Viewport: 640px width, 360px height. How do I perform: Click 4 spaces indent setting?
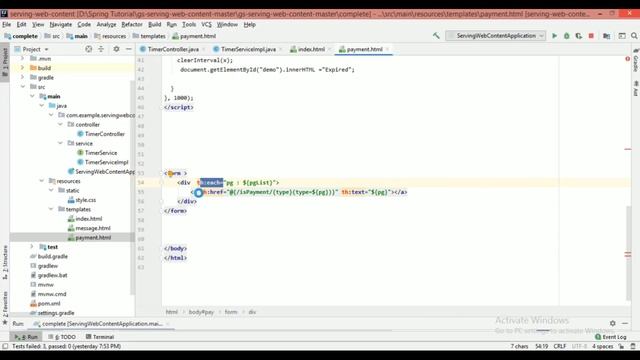pyautogui.click(x=602, y=346)
